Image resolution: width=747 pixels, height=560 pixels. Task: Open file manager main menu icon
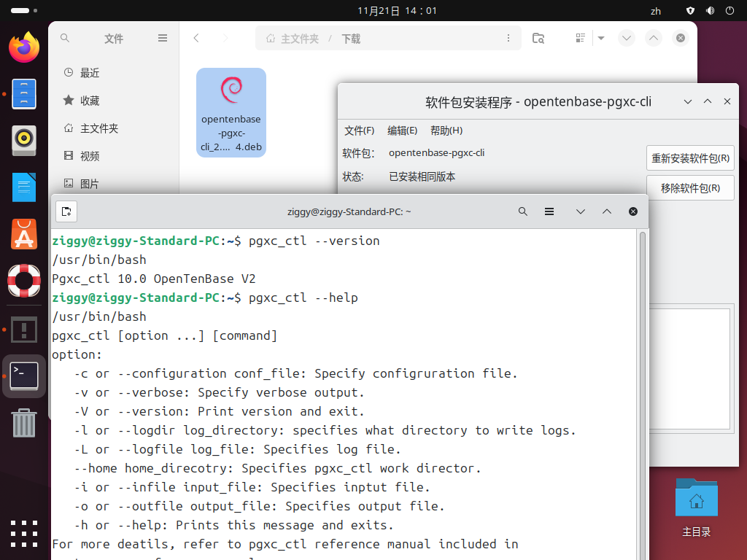[x=163, y=38]
